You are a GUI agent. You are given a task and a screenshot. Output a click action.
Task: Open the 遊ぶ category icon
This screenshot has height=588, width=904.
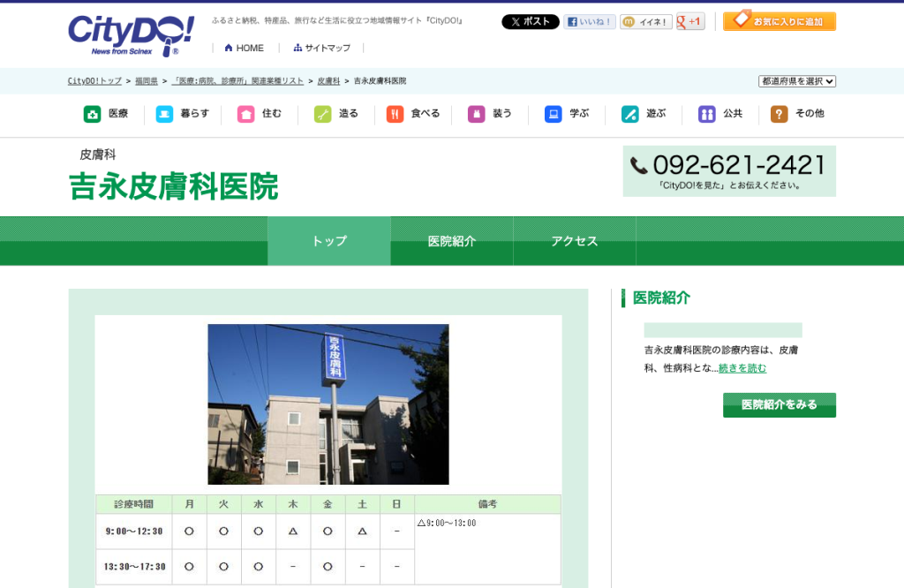point(629,114)
